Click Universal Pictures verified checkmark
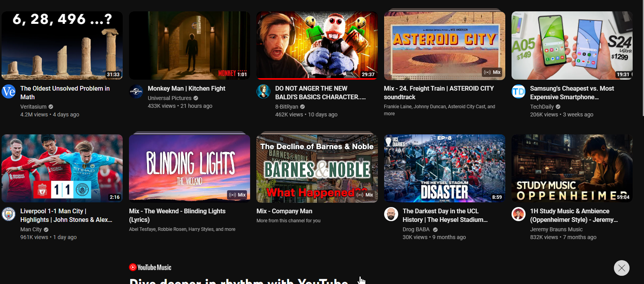The image size is (644, 284). 196,98
